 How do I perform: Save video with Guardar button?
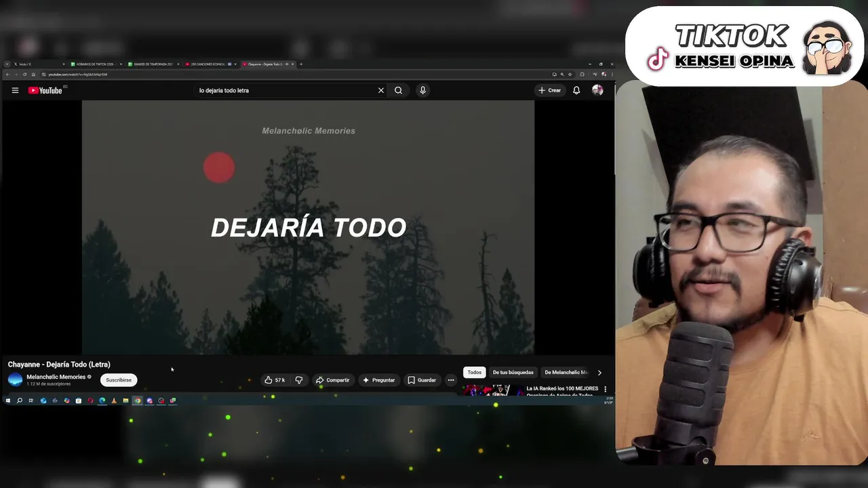click(x=422, y=380)
